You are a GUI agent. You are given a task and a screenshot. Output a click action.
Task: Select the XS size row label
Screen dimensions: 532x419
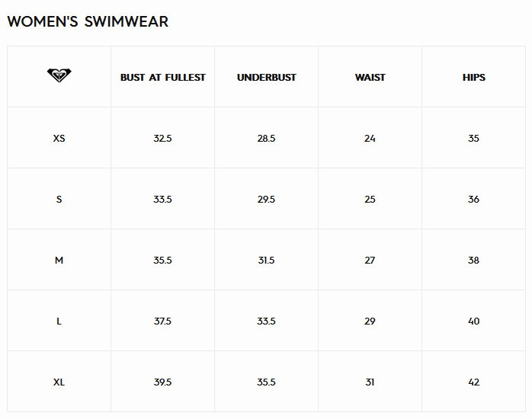59,139
